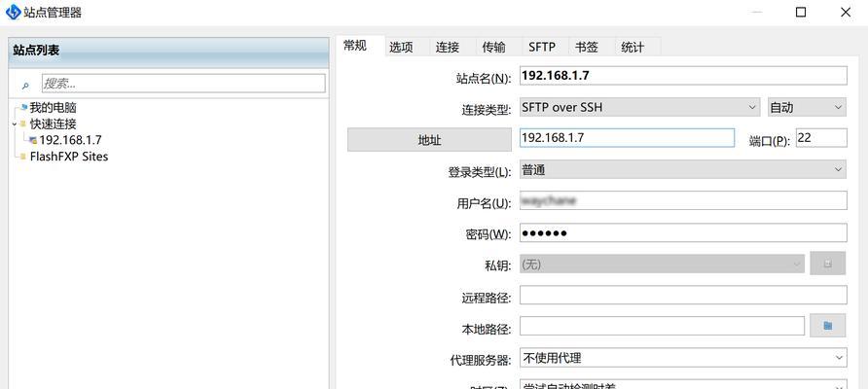Close the 站点管理器 window
This screenshot has width=868, height=389.
846,13
